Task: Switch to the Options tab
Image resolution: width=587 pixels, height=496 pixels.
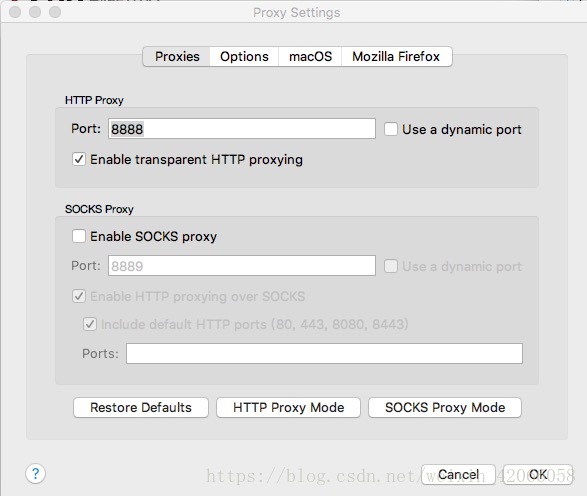Action: click(x=244, y=57)
